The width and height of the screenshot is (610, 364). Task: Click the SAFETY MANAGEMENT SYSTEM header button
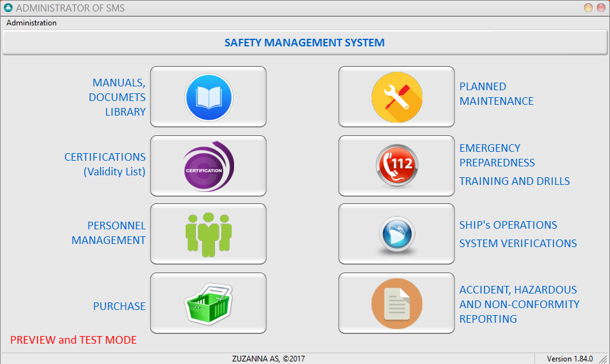click(304, 43)
